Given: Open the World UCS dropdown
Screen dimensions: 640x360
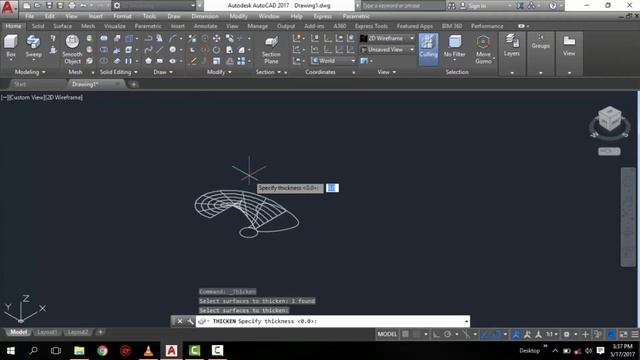Looking at the screenshot, I should coord(333,61).
